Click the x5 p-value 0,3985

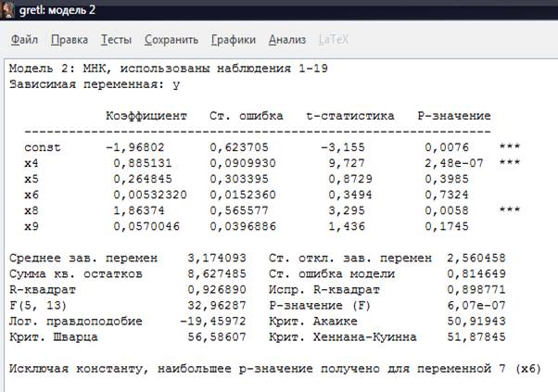[x=447, y=179]
